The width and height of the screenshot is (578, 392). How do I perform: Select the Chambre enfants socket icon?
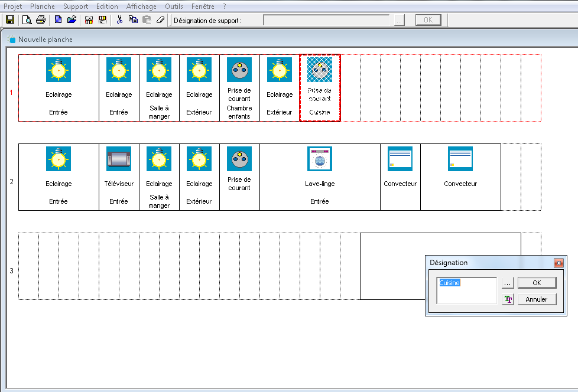tap(239, 70)
